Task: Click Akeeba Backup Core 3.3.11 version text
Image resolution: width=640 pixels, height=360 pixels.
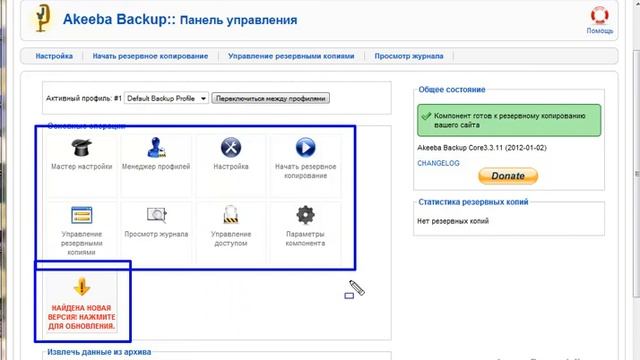Action: click(482, 148)
